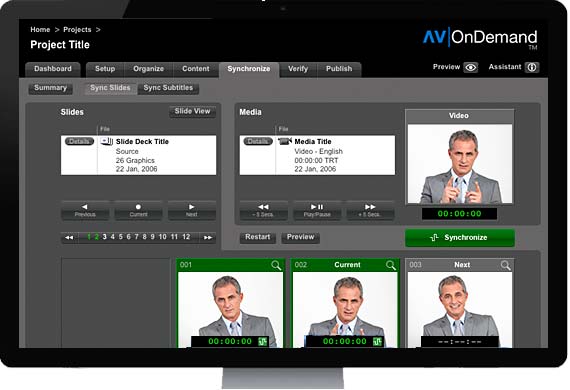Click the Restart button
Image resolution: width=570 pixels, height=390 pixels.
tap(257, 237)
